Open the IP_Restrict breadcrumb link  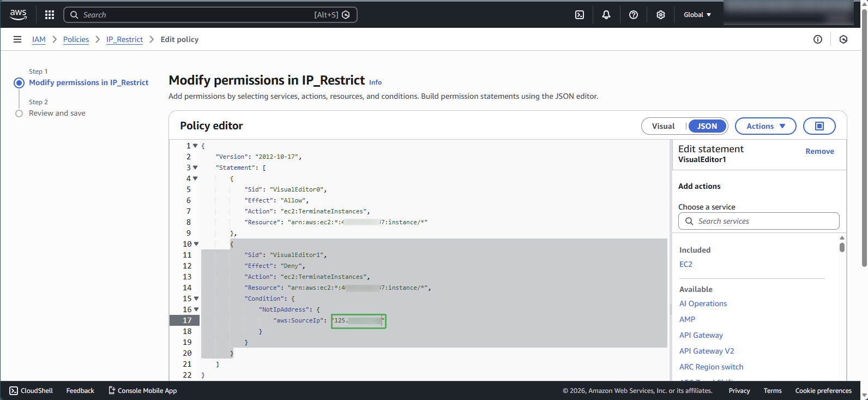(x=124, y=39)
